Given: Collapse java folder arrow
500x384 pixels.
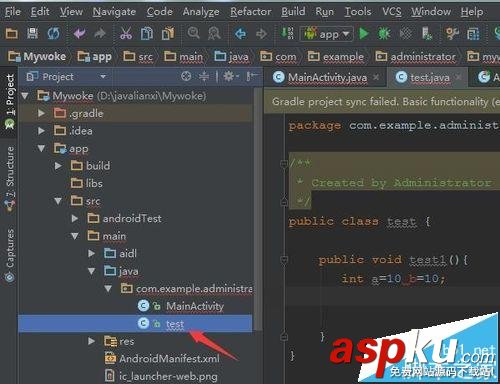Looking at the screenshot, I should coord(91,271).
